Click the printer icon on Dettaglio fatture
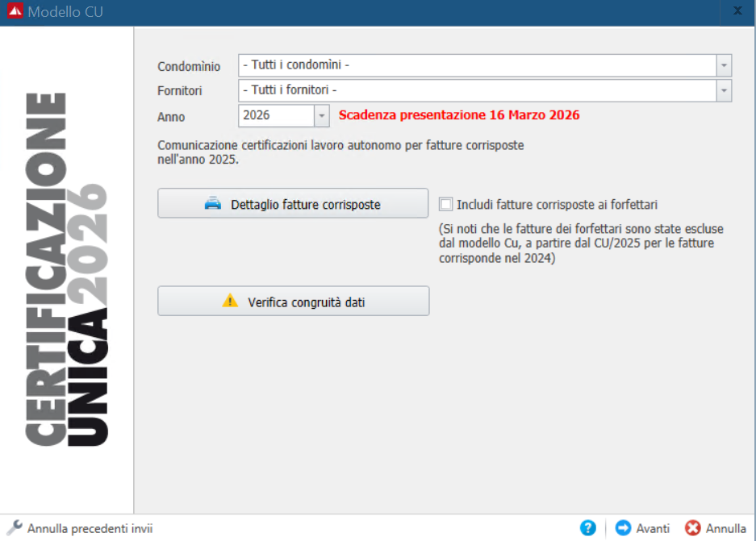 (x=213, y=204)
